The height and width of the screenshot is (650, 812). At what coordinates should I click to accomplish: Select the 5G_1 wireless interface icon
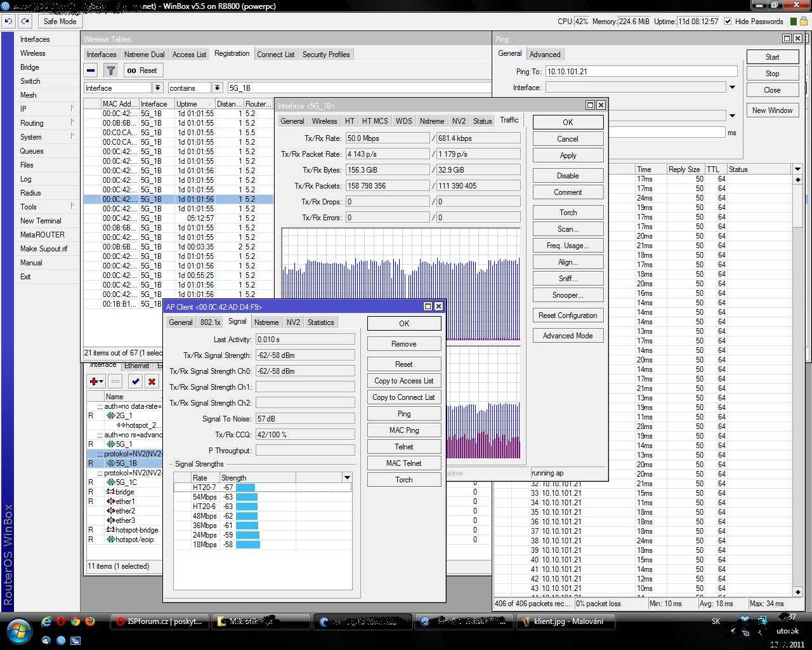pyautogui.click(x=110, y=444)
